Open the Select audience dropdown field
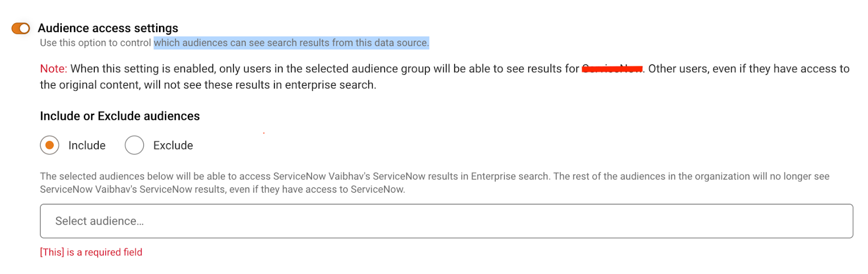868x274 pixels. click(446, 221)
